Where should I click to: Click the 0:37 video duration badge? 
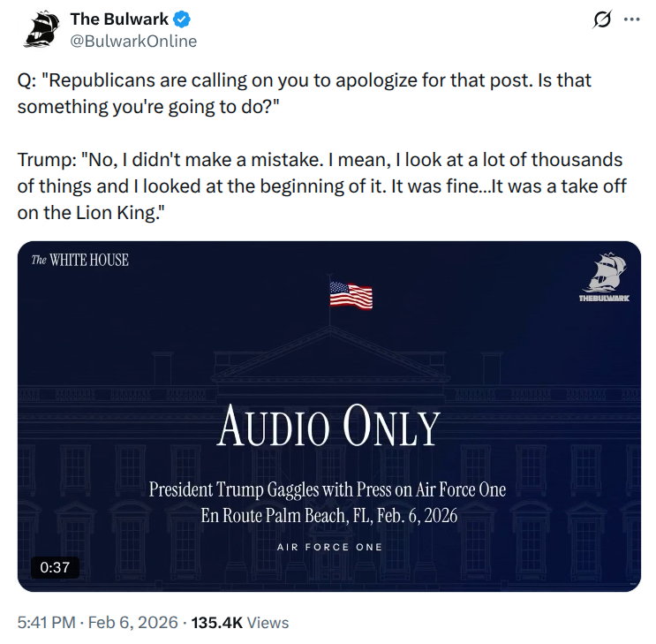click(x=55, y=567)
